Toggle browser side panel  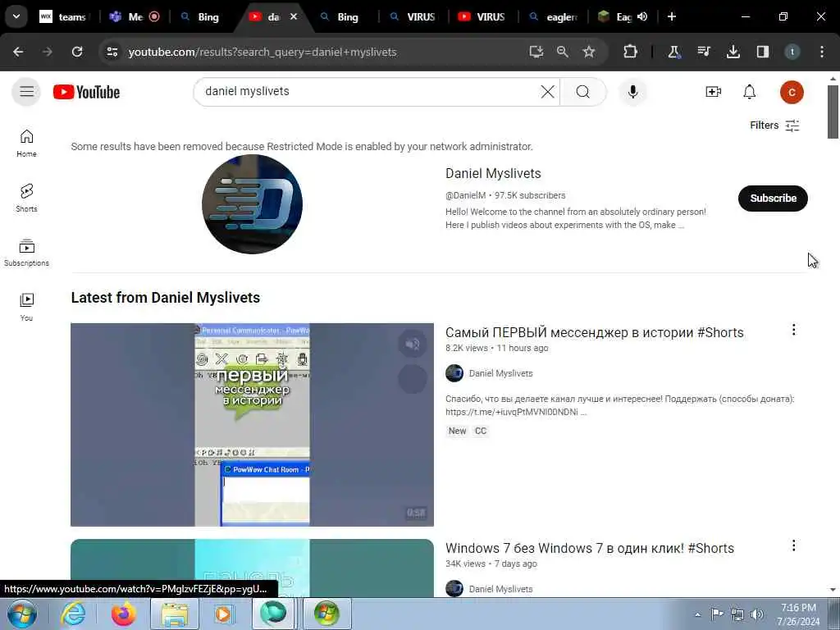(762, 52)
